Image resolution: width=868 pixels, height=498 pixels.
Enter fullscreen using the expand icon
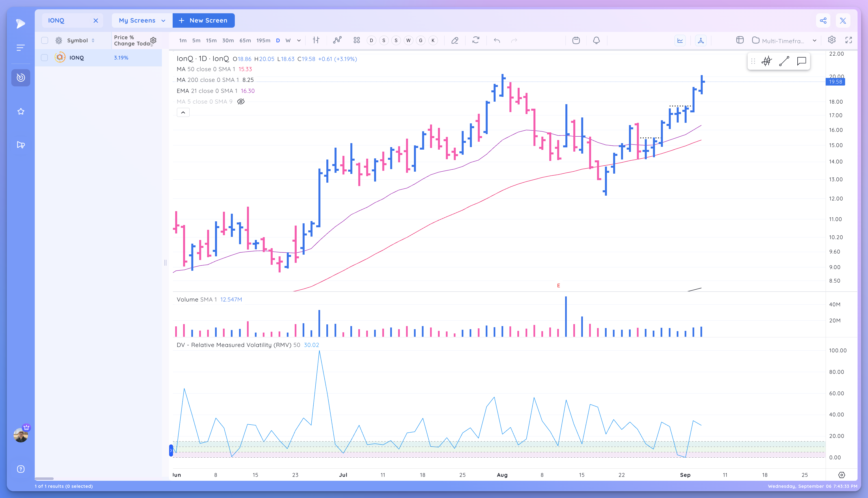pos(849,40)
